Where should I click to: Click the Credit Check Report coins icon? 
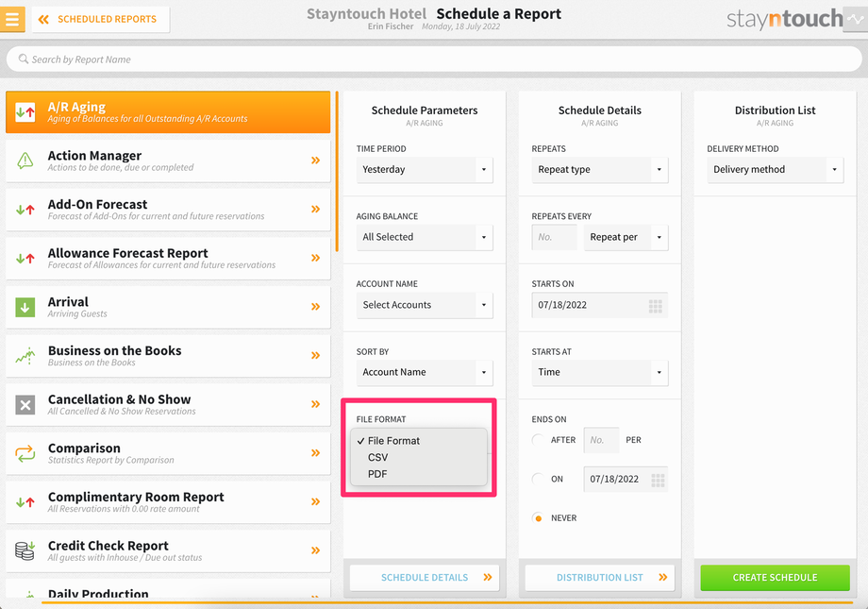[x=25, y=550]
